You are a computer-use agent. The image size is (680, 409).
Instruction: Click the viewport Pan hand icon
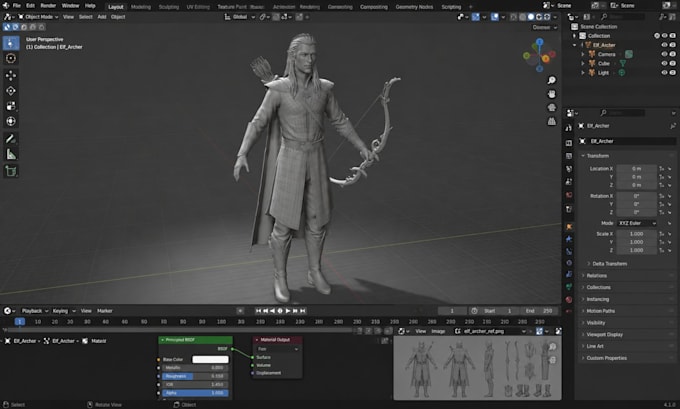click(x=552, y=94)
